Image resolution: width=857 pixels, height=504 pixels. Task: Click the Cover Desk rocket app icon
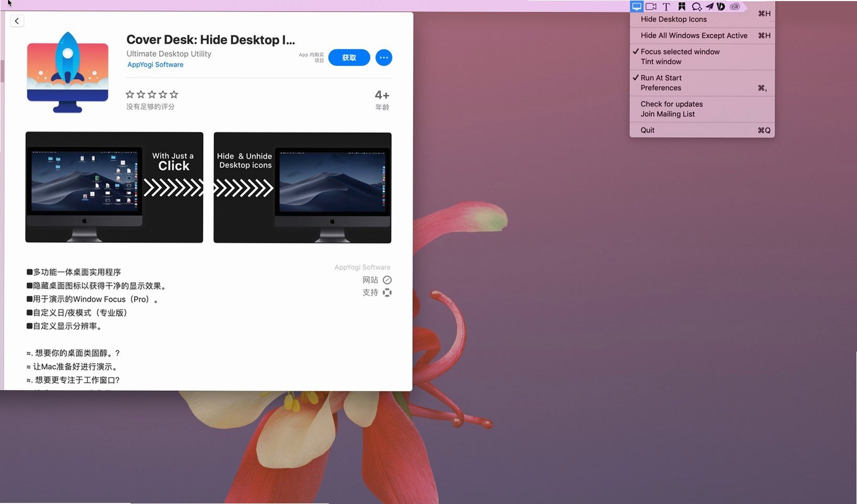[68, 72]
